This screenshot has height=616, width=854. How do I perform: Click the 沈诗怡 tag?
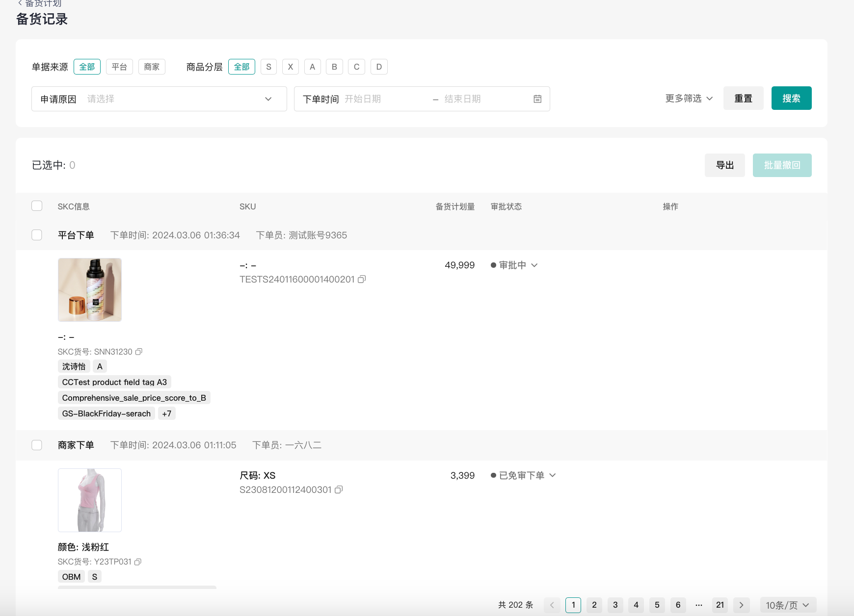pyautogui.click(x=74, y=366)
